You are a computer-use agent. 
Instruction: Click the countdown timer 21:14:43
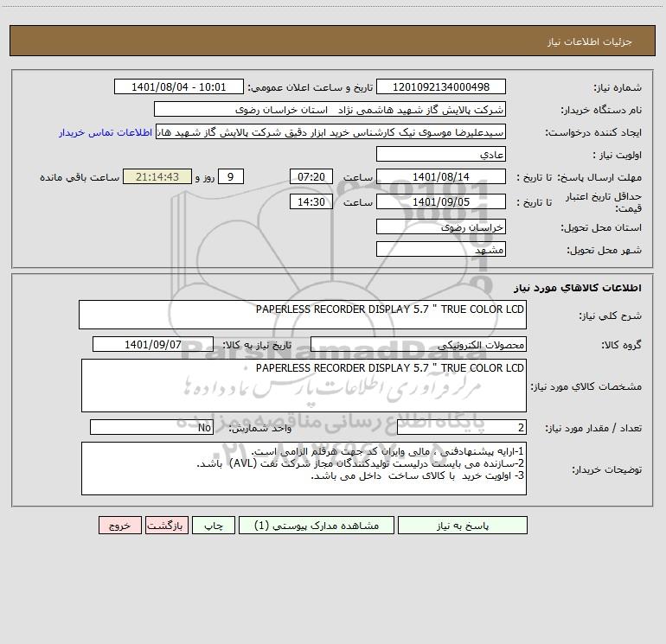tap(157, 176)
